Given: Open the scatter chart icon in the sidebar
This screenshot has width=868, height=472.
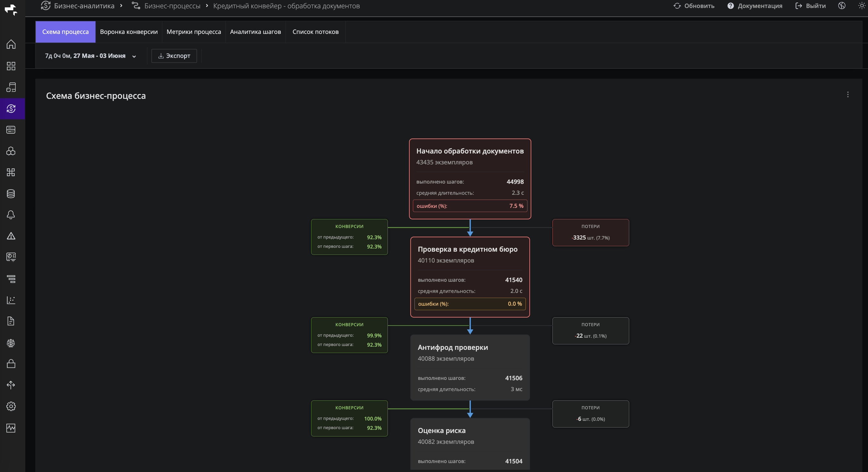Looking at the screenshot, I should pos(11,300).
